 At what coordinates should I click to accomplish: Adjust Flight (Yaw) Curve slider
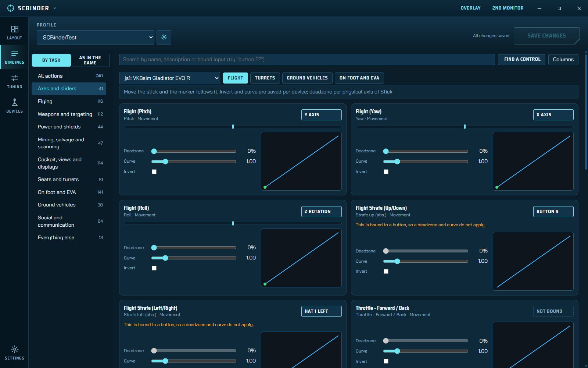[x=426, y=162]
